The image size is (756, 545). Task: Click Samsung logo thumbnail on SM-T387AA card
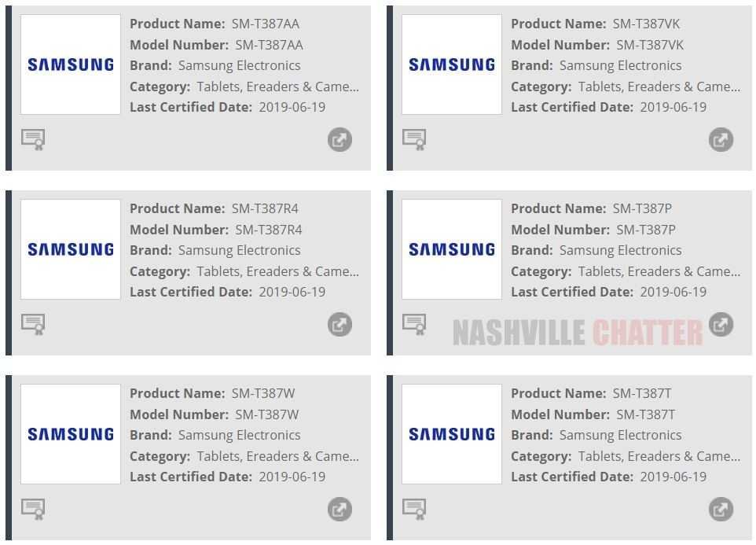[71, 64]
